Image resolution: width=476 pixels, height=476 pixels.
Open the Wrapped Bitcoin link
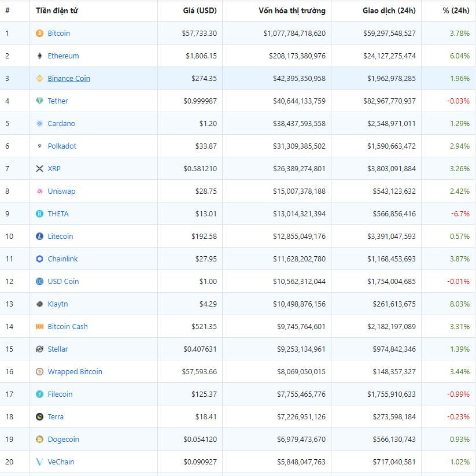click(75, 372)
